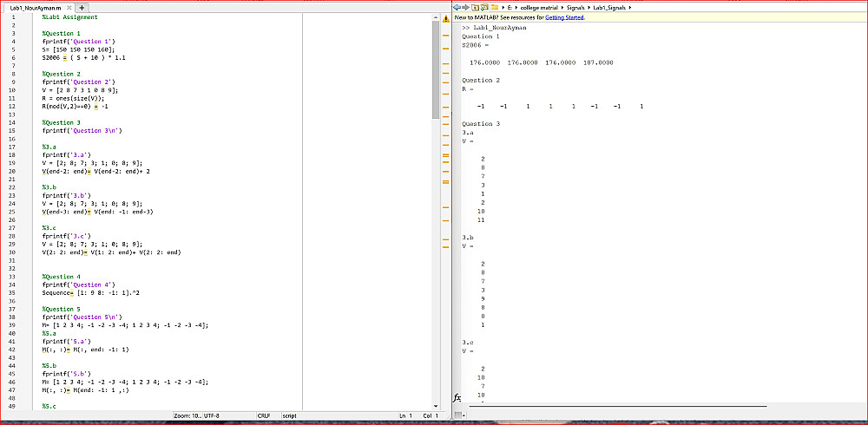This screenshot has width=868, height=425.
Task: Click the up-one-level folder icon
Action: coord(475,7)
